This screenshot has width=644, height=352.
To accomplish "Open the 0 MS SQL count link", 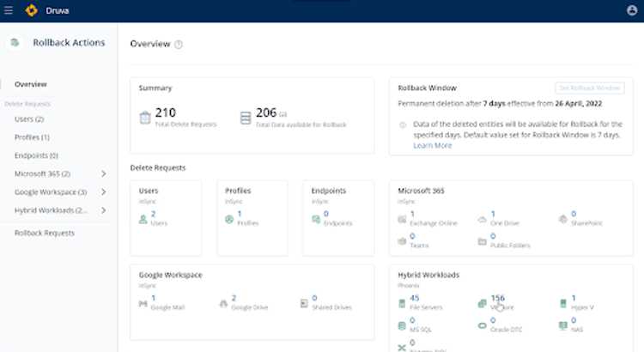I will click(412, 320).
